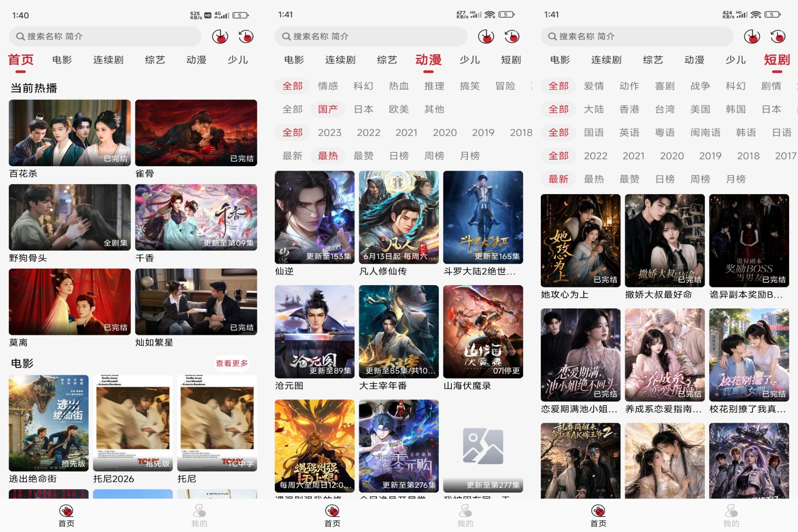Choose the 喜剧 genre filter on 短剧 screen
Screen dimensions: 798x532
tap(665, 86)
